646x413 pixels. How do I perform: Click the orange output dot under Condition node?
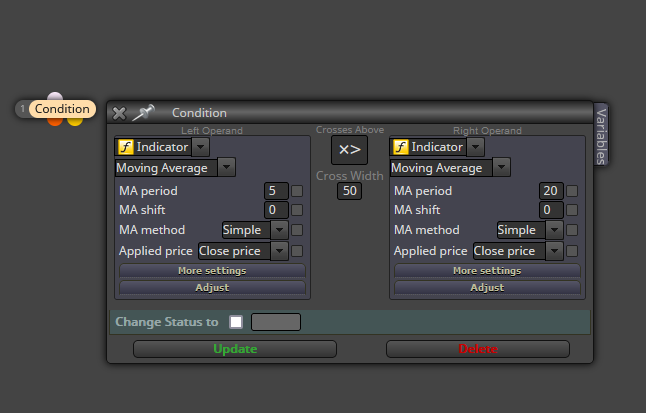[55, 121]
